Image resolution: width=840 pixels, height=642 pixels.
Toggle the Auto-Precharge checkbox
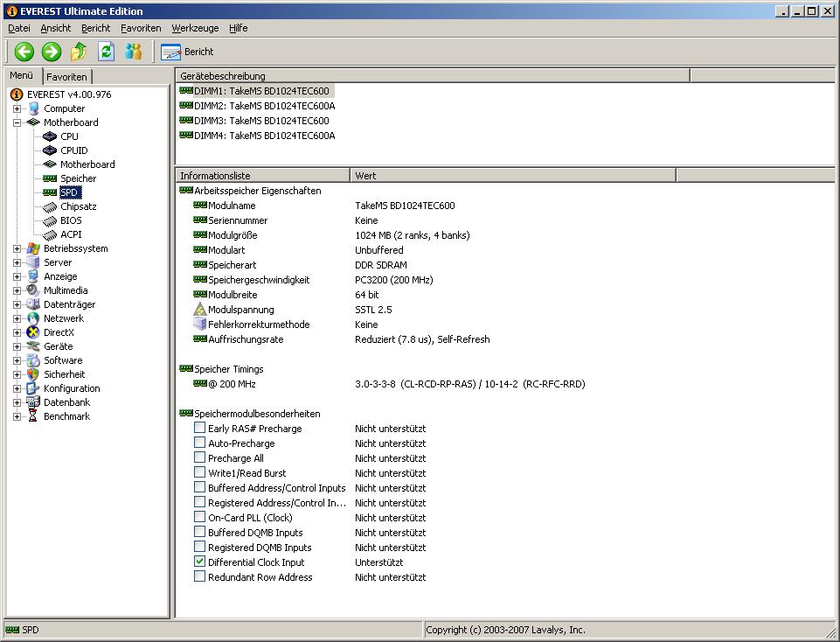[200, 443]
